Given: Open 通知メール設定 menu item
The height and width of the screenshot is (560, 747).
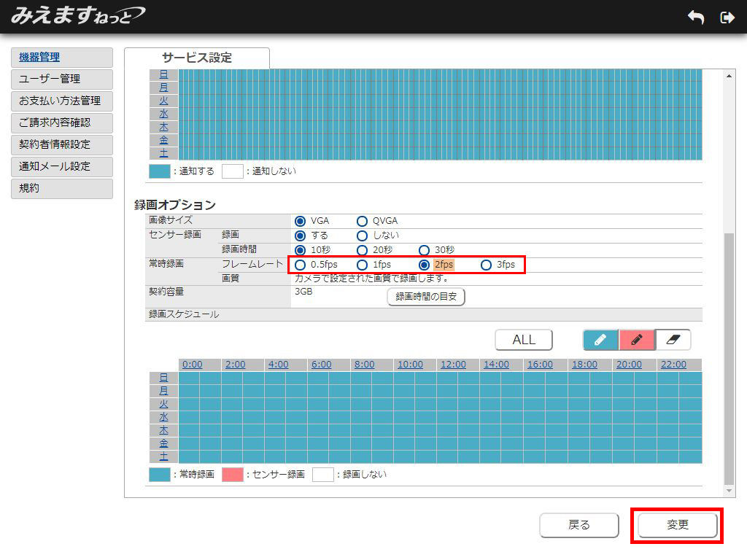Looking at the screenshot, I should click(x=62, y=166).
